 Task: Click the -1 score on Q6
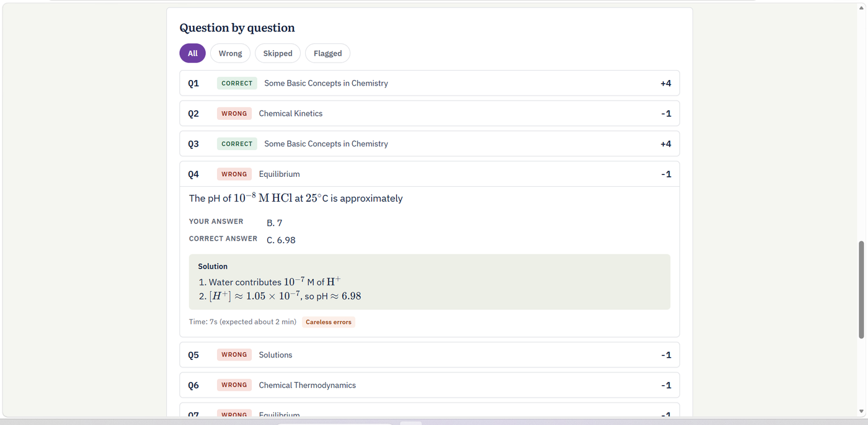(x=666, y=385)
